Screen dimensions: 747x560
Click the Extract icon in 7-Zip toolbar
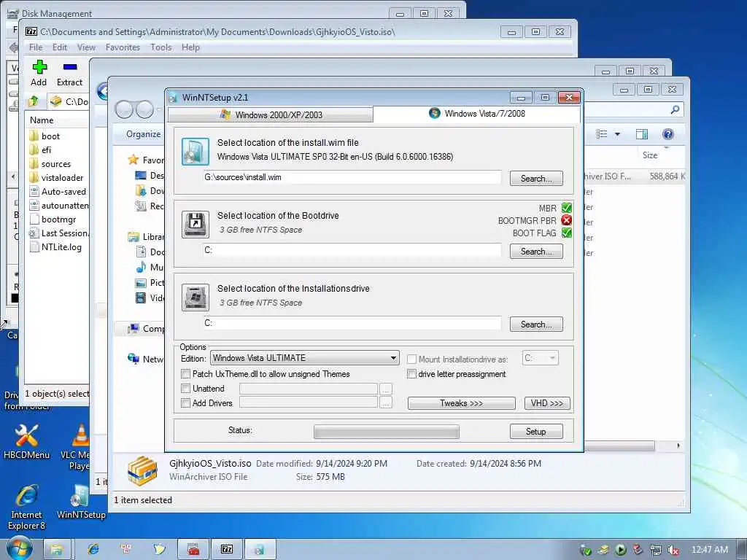click(x=69, y=67)
